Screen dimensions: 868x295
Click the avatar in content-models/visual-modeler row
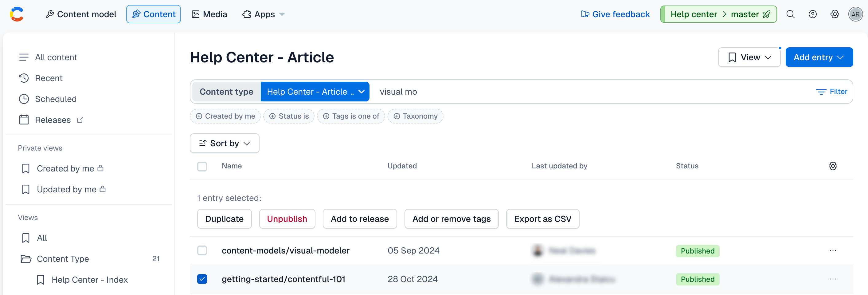coord(538,250)
